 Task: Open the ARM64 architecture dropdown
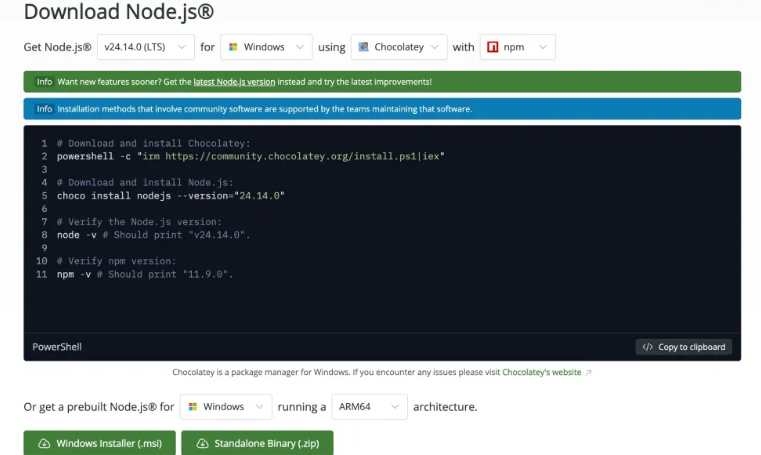369,406
